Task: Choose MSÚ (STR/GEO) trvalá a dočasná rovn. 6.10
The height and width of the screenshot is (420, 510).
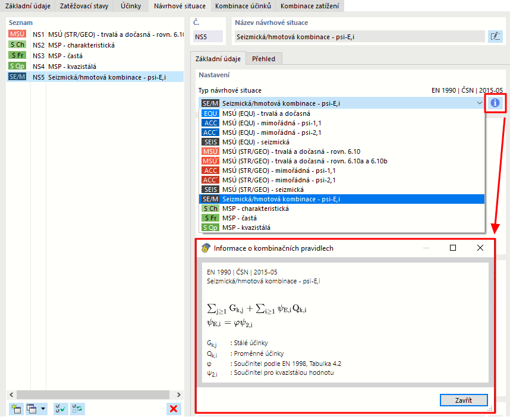Action: click(x=342, y=151)
